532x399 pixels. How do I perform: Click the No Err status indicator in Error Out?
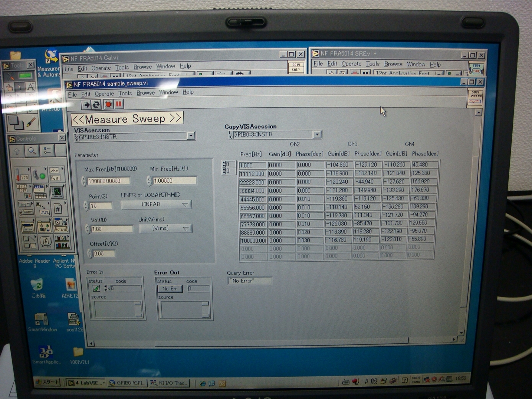click(170, 289)
